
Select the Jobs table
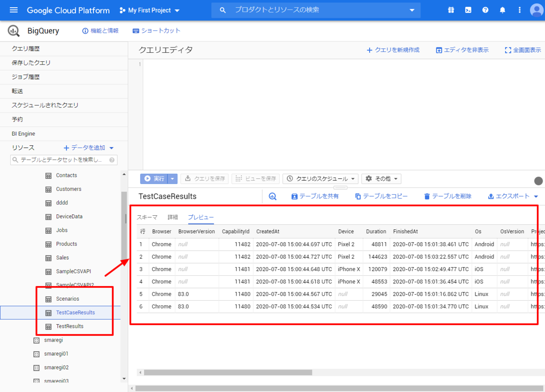(62, 230)
